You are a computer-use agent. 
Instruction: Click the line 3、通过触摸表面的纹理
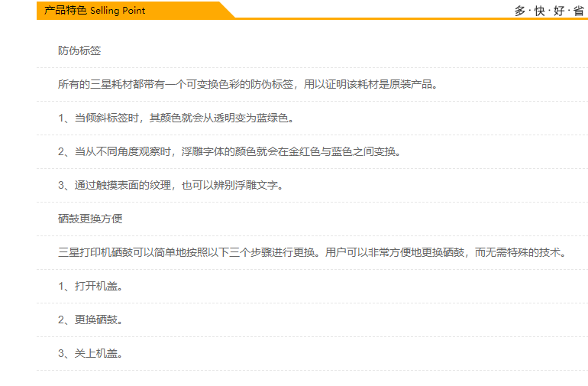[170, 185]
